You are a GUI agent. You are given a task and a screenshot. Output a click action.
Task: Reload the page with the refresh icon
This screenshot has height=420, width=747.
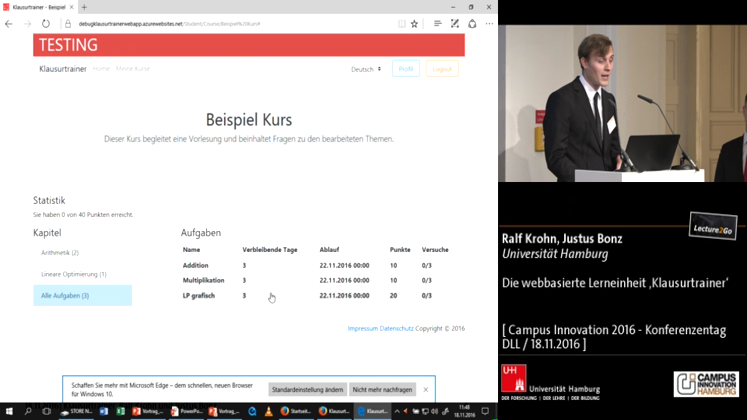coord(46,23)
